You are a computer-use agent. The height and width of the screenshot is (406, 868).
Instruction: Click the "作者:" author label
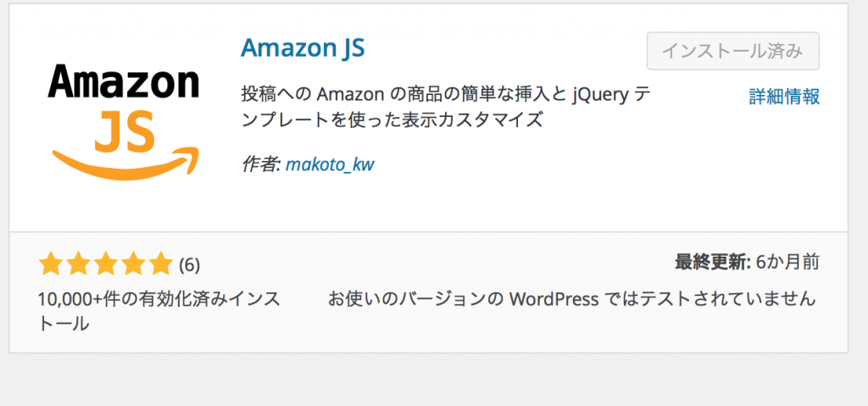pyautogui.click(x=261, y=164)
